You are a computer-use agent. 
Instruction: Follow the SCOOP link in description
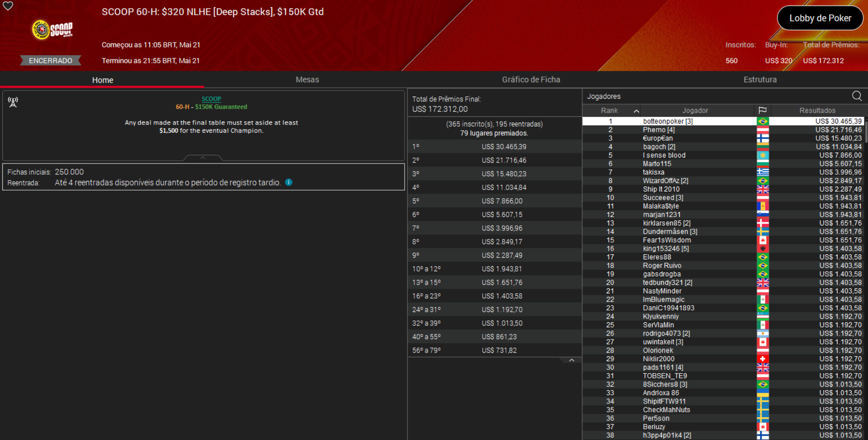pyautogui.click(x=211, y=99)
